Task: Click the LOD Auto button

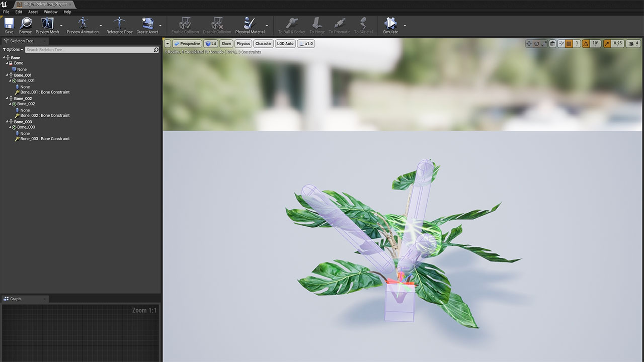Action: [x=285, y=44]
